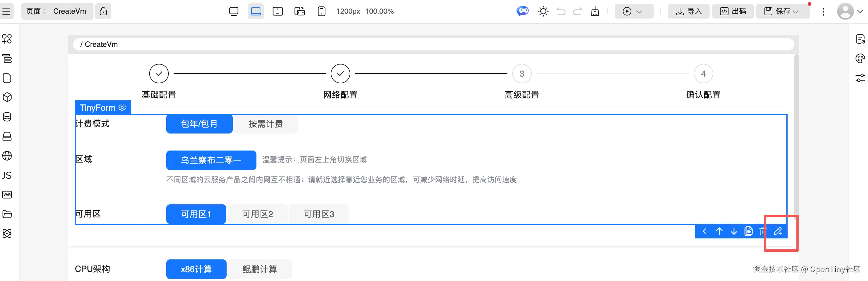Open the i18n globe panel
Viewport: 868px width, 281px height.
click(7, 156)
